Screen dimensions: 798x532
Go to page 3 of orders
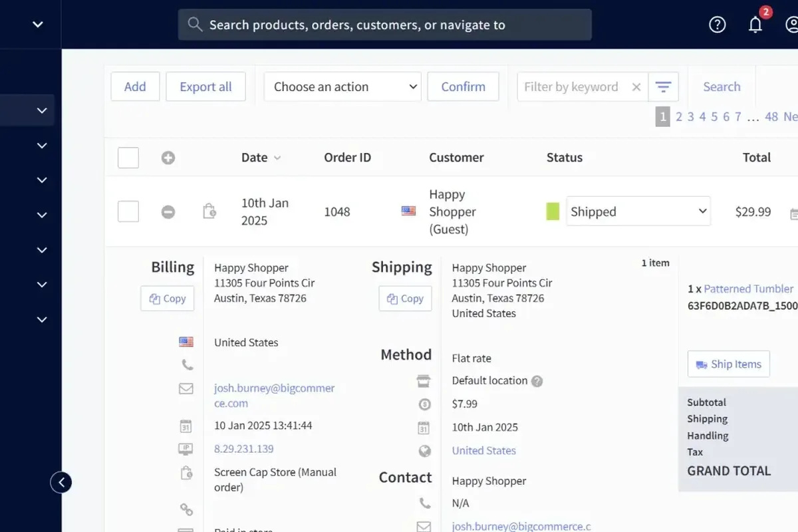(x=691, y=117)
